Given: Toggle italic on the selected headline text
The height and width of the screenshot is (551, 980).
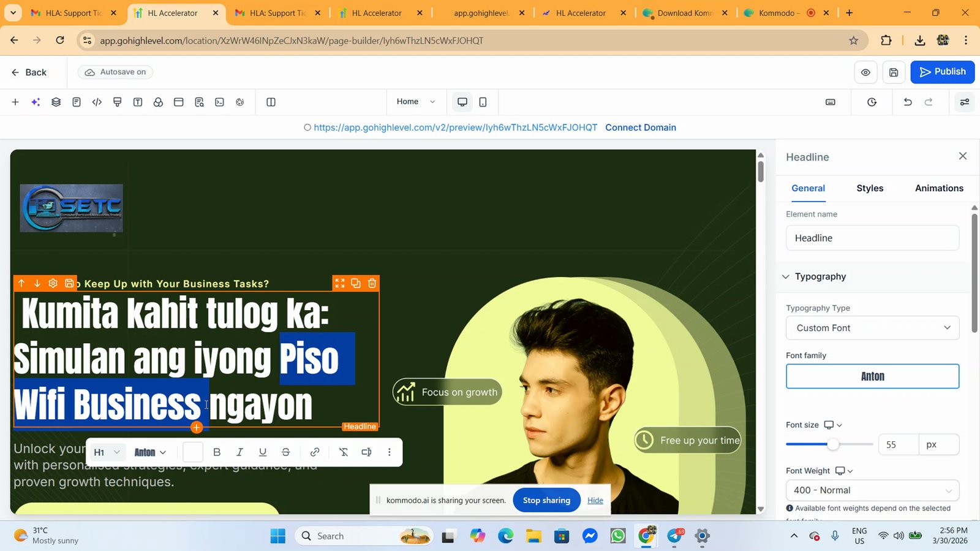Looking at the screenshot, I should click(x=239, y=452).
